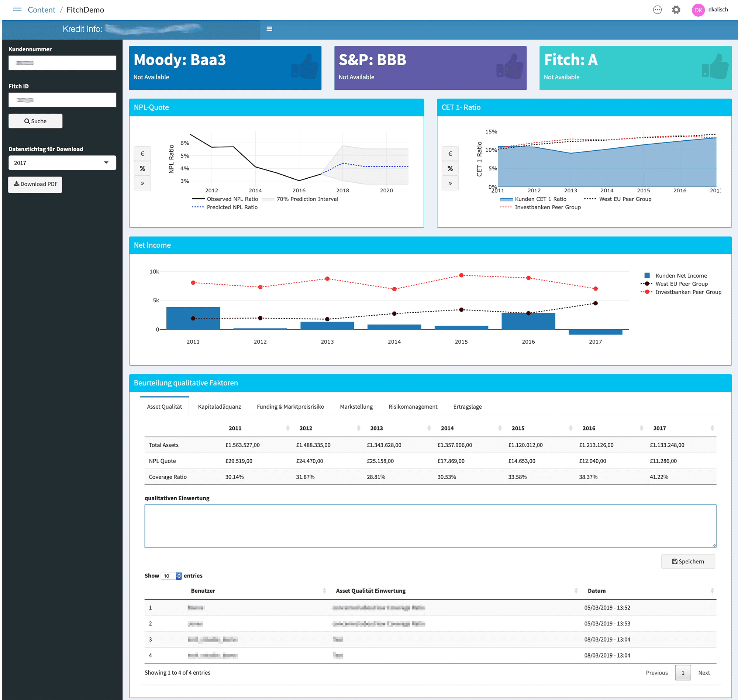Sort table by 2014 column arrows
This screenshot has width=738, height=700.
point(500,428)
